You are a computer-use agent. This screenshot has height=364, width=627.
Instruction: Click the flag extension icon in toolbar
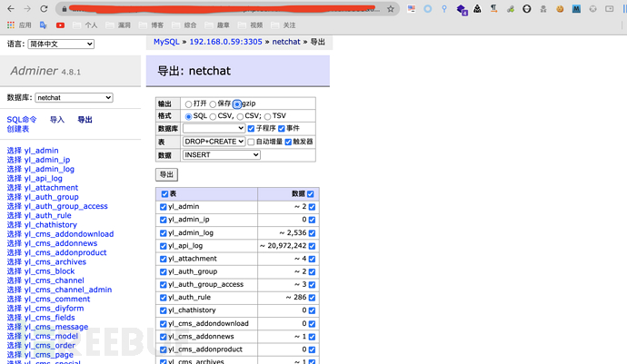[411, 9]
